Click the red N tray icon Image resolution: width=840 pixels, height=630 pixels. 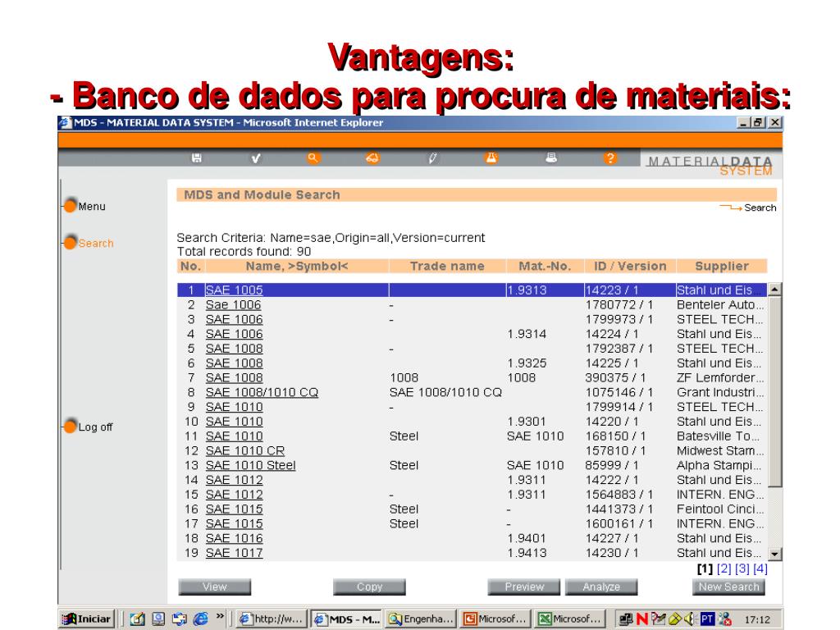click(x=641, y=619)
